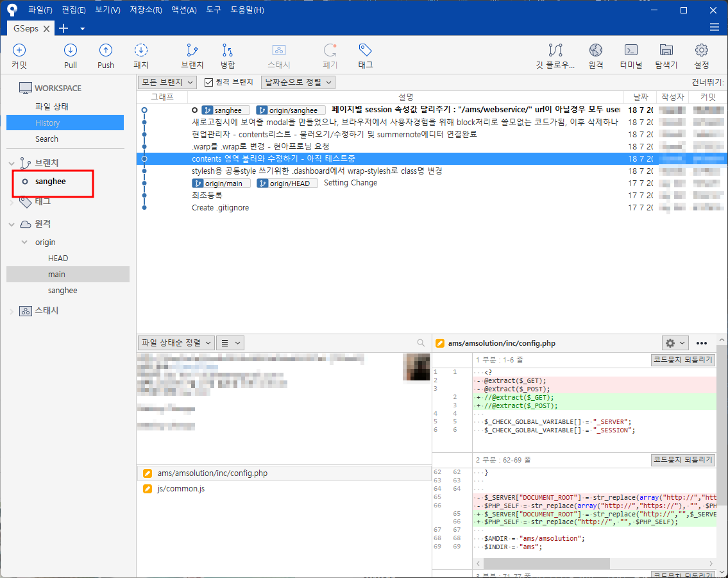Screen dimensions: 728x578
Task: Click the WORKSPACE monitor icon in sidebar
Action: (25, 88)
